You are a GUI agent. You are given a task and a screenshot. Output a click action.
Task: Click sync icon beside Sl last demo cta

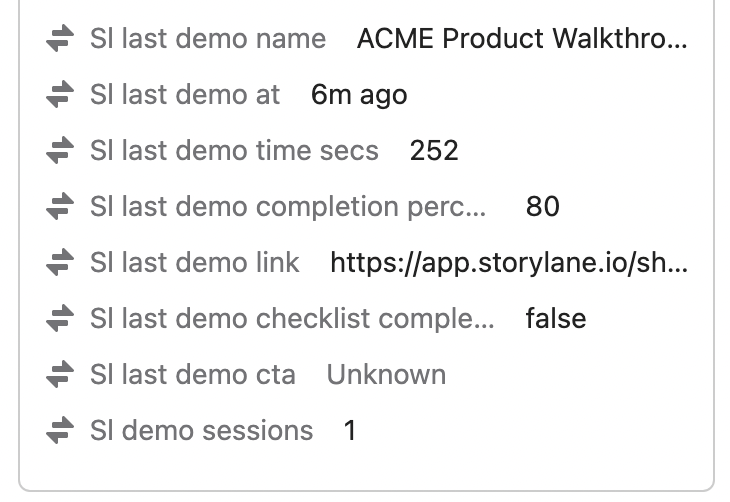click(x=61, y=375)
